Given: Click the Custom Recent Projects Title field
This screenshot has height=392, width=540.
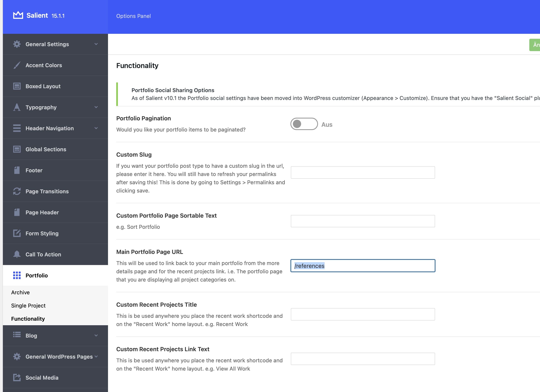Looking at the screenshot, I should [x=363, y=314].
